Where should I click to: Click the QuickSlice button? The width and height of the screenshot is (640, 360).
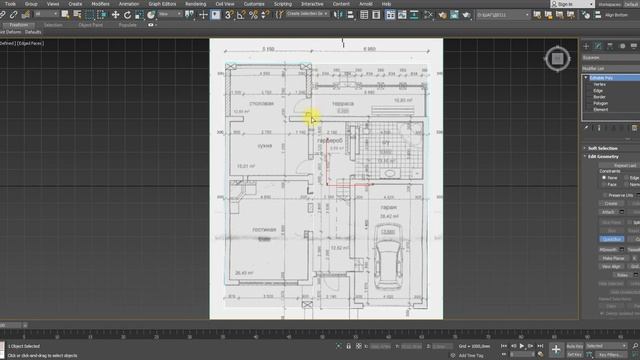click(x=611, y=239)
